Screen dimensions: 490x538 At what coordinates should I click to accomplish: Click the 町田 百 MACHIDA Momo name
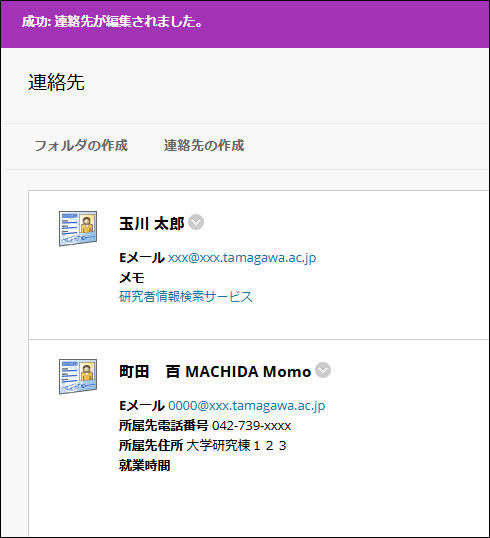215,372
